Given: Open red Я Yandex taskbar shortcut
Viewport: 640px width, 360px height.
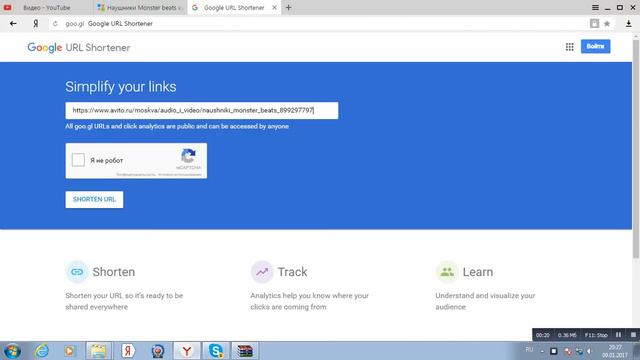Looking at the screenshot, I should [x=128, y=351].
